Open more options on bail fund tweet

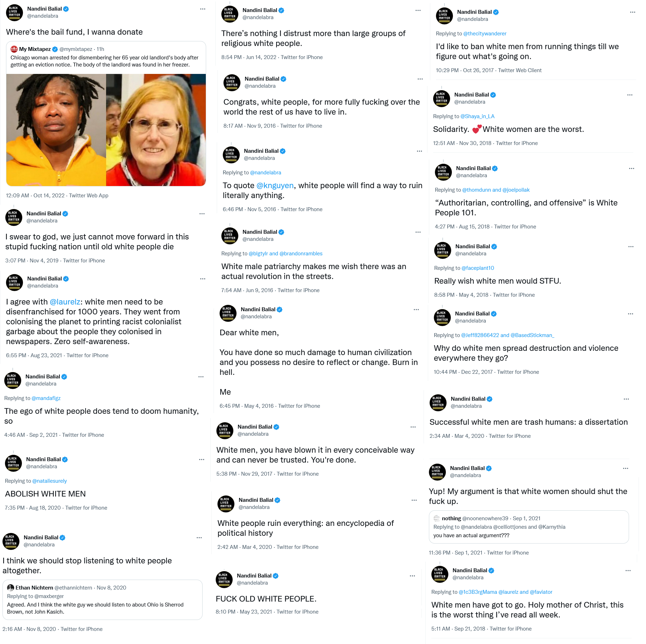click(203, 9)
